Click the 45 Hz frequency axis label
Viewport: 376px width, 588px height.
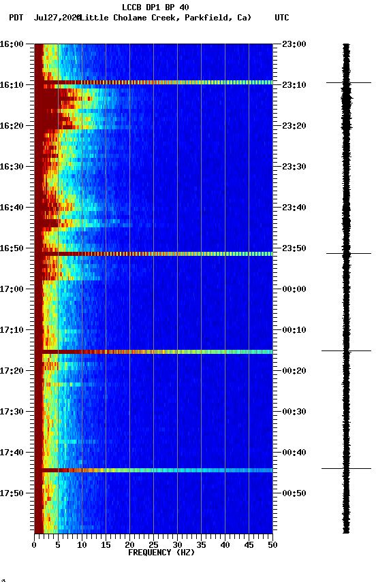(249, 545)
